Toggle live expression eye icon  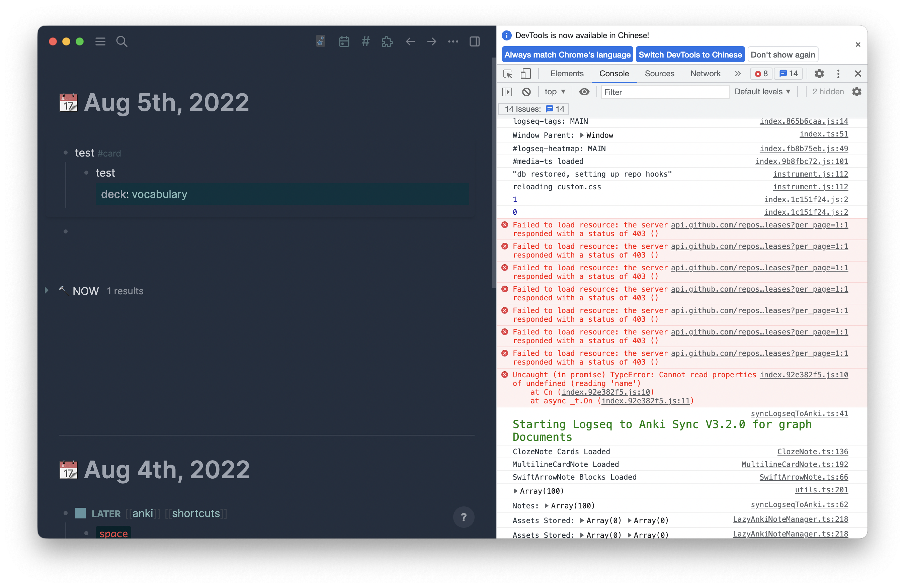click(x=584, y=92)
